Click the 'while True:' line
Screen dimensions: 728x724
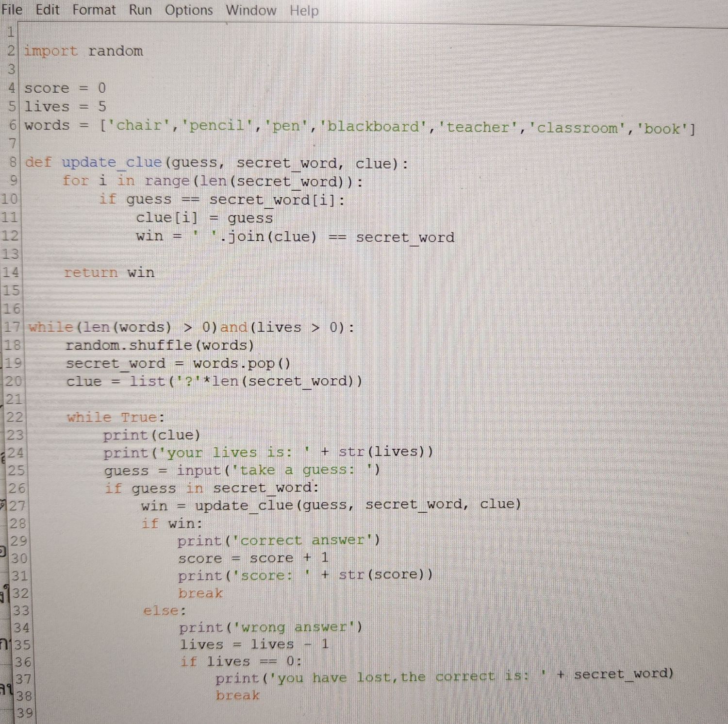[x=116, y=417]
